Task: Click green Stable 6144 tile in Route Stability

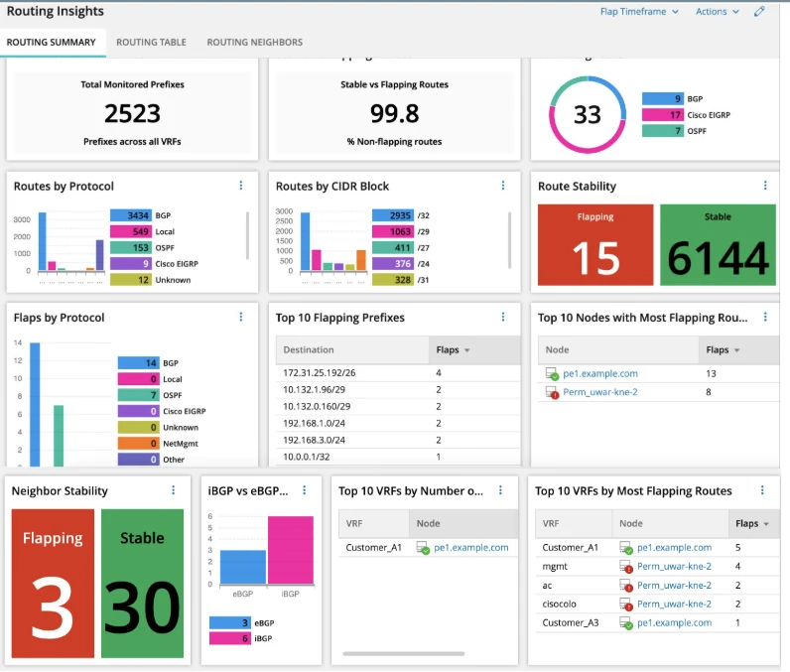Action: tap(718, 245)
